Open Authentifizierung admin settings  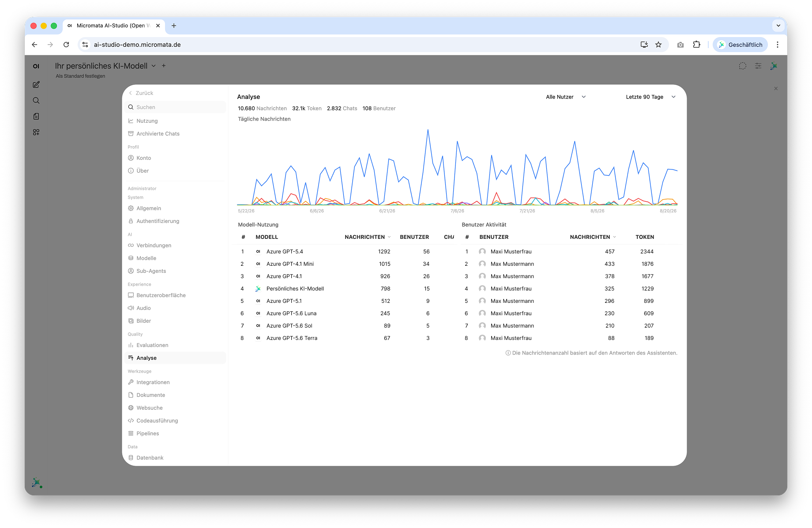click(175, 221)
